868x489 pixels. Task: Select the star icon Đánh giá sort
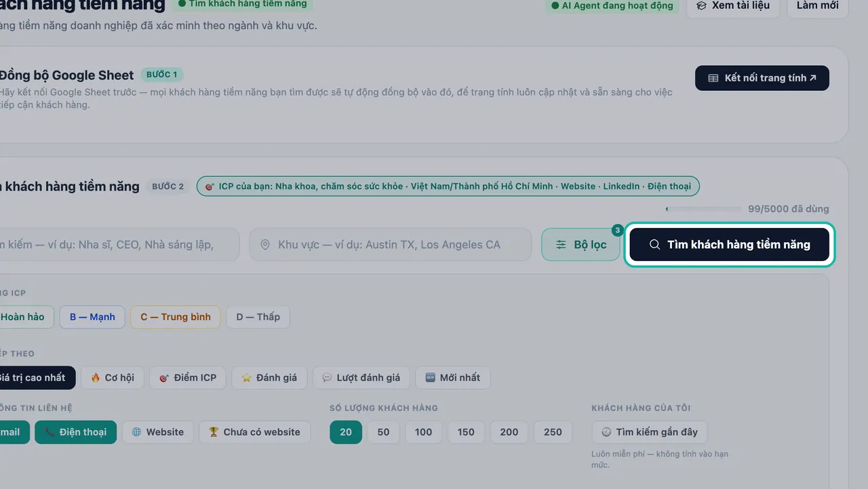click(247, 378)
